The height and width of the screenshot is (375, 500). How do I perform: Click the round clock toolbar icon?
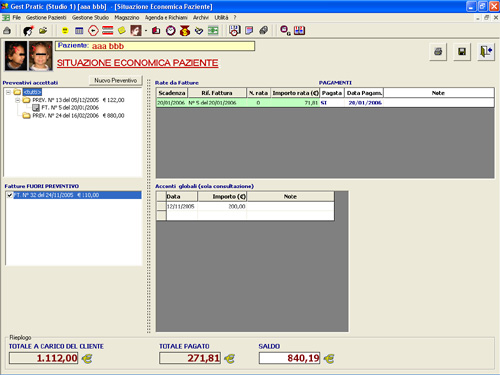[171, 31]
